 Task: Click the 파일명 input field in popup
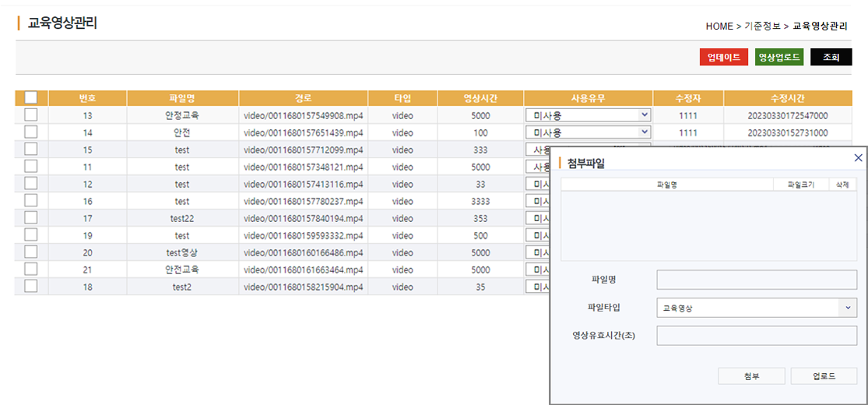pos(756,280)
